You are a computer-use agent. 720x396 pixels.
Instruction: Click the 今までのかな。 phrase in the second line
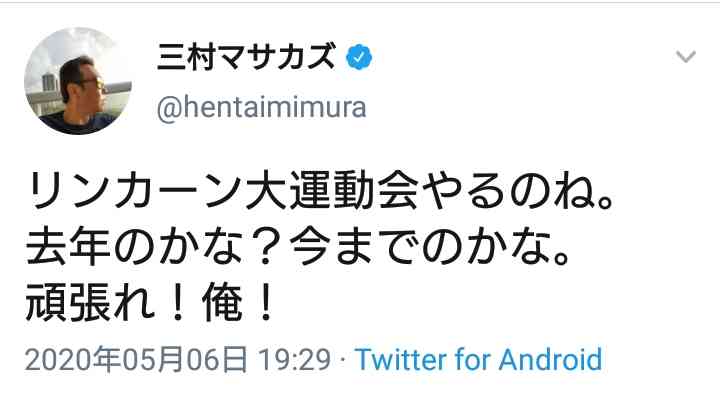429,248
